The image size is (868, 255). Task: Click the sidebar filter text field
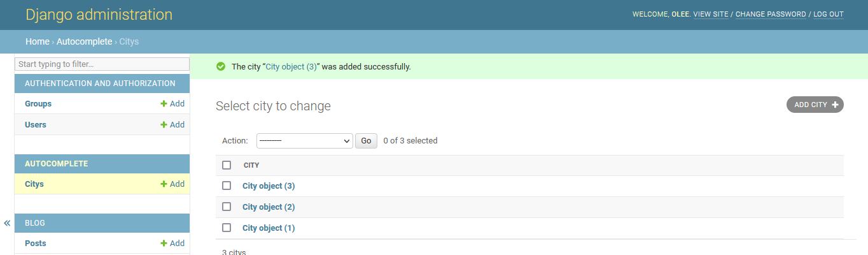pos(102,64)
